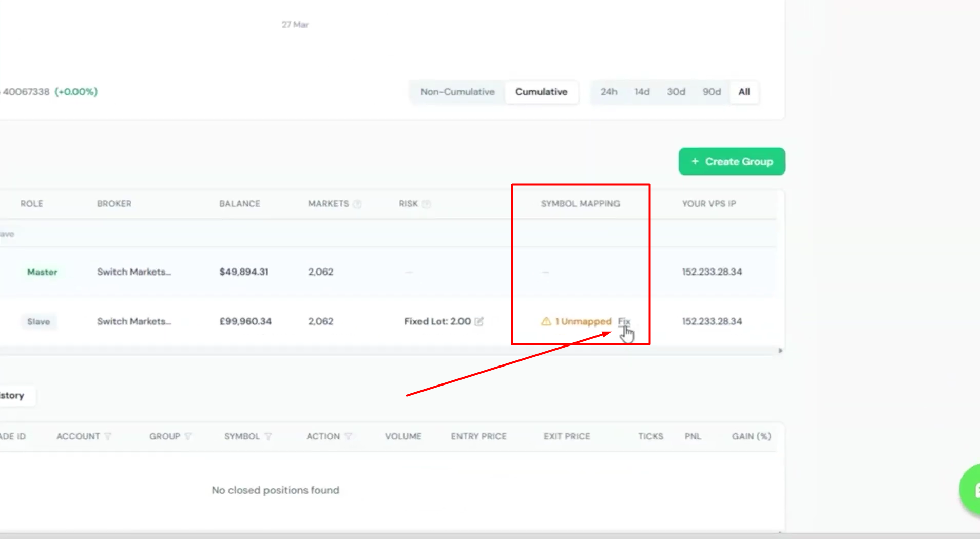Click the Slave row's Switch Markets broker
This screenshot has height=539, width=980.
point(134,321)
